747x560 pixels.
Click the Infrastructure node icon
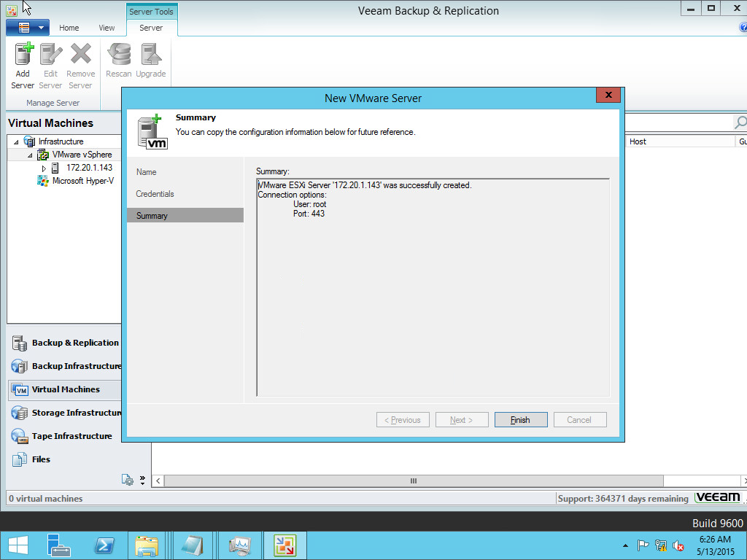(x=29, y=141)
